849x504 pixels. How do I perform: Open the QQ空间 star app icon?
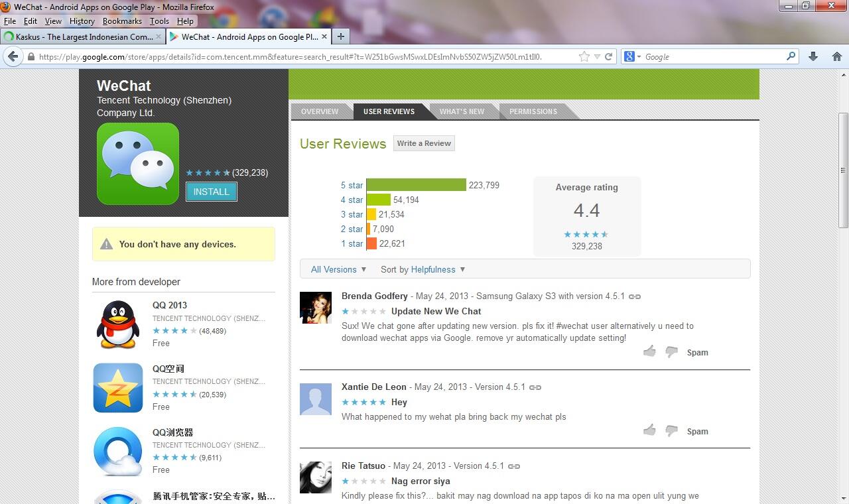pos(118,388)
